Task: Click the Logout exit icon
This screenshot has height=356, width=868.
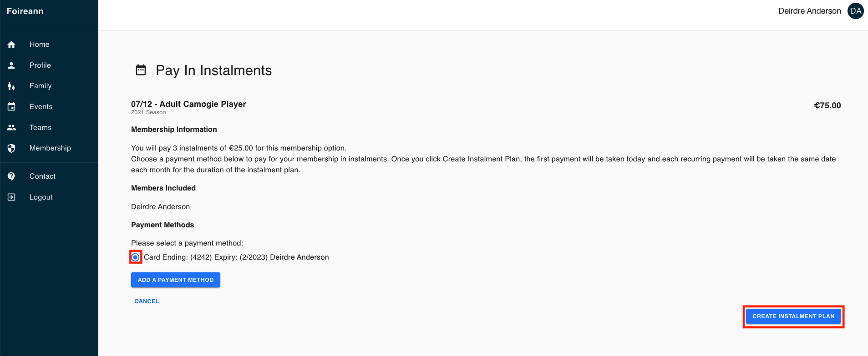Action: 11,197
